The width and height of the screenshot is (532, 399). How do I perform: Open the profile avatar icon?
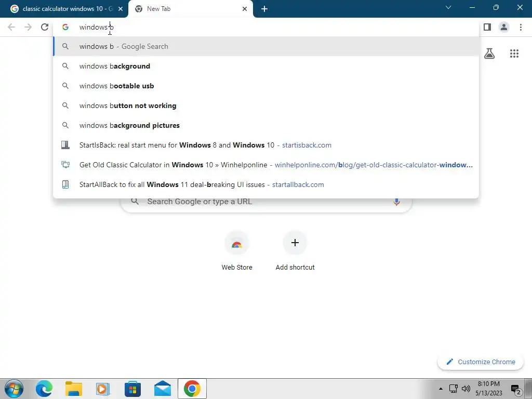pyautogui.click(x=504, y=27)
